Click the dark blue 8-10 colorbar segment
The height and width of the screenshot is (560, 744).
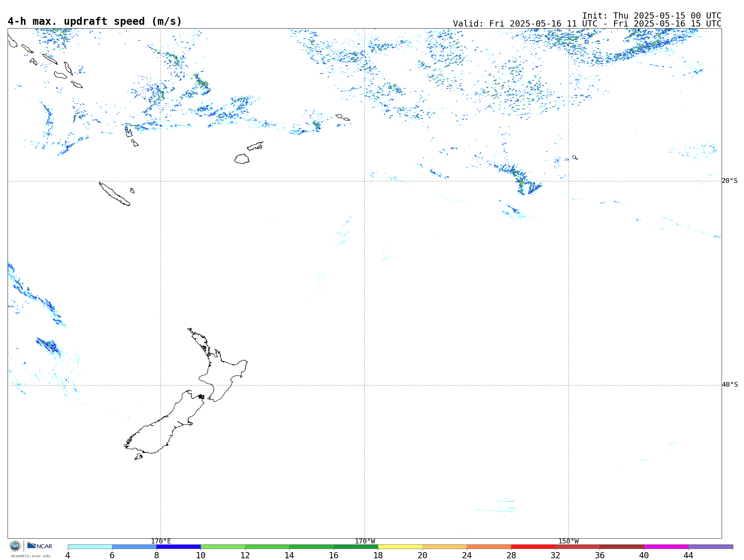(178, 547)
